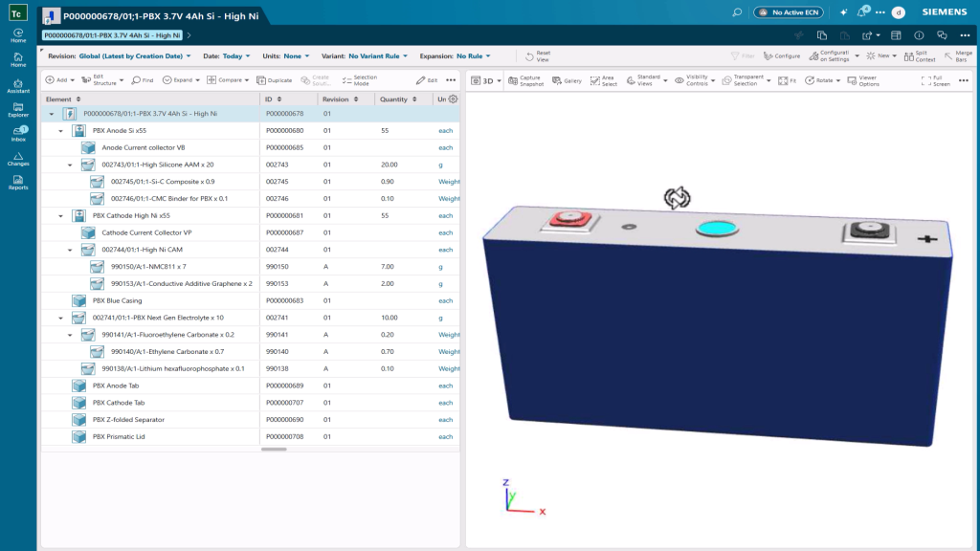Open Reports from the left sidebar
Image resolution: width=980 pixels, height=551 pixels.
(17, 177)
